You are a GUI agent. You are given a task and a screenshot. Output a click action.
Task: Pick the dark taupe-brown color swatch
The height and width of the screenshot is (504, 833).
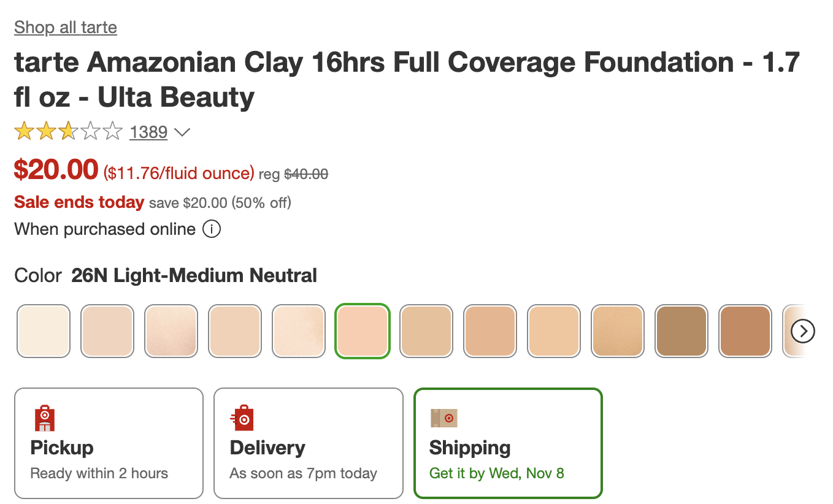(681, 331)
